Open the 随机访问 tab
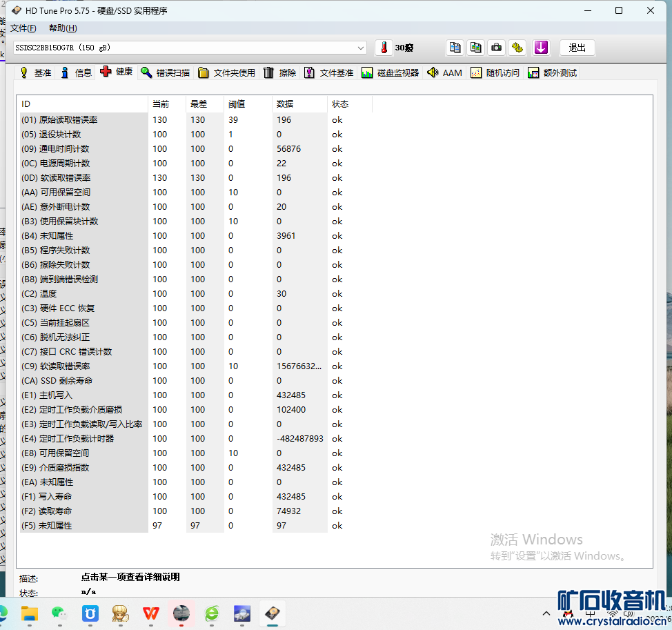The height and width of the screenshot is (630, 672). [x=495, y=73]
